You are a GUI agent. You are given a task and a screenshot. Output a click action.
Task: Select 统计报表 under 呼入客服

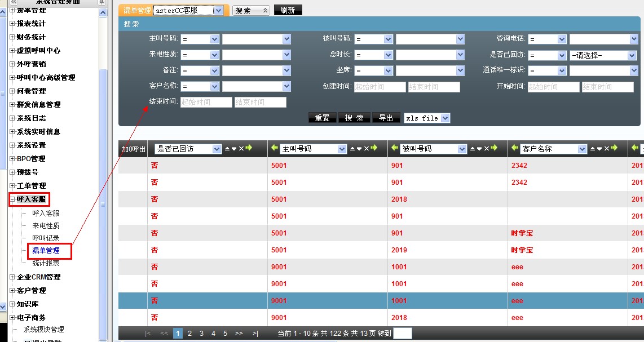click(46, 263)
